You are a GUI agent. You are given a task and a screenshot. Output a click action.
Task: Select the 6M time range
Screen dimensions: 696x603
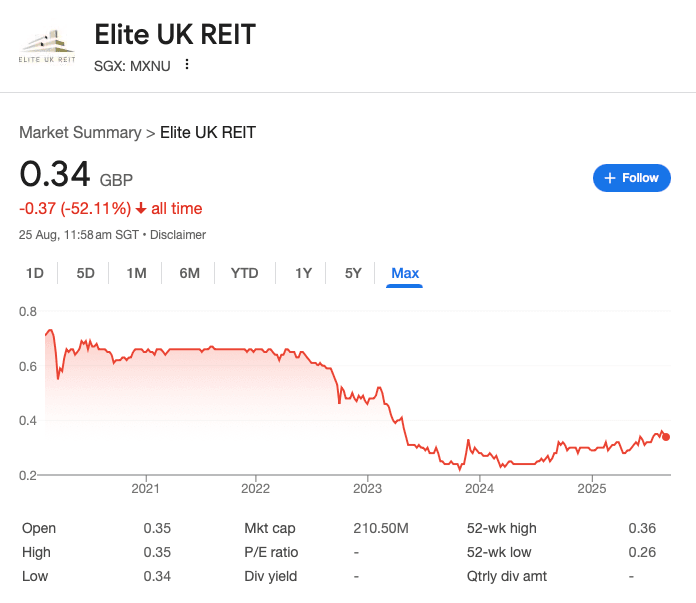pyautogui.click(x=189, y=273)
